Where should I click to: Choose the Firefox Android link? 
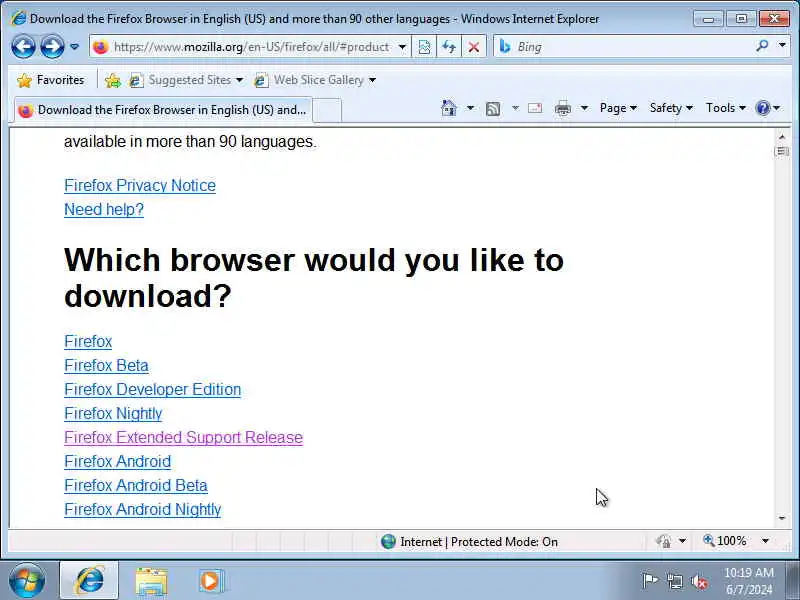(118, 462)
